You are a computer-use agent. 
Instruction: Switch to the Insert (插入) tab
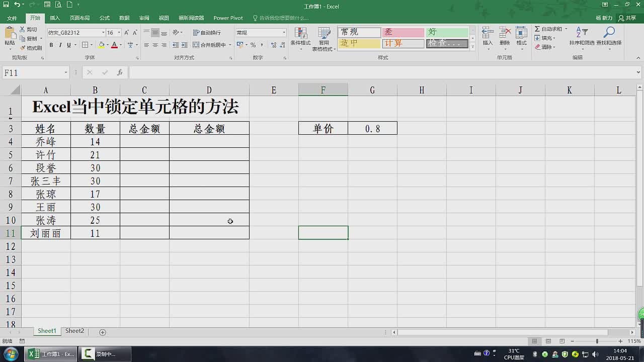tap(55, 18)
